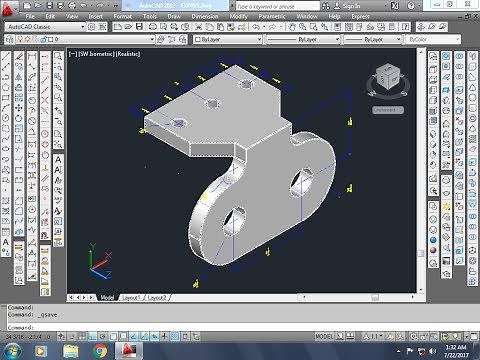480x360 pixels.
Task: Open the Draw menu
Action: pyautogui.click(x=174, y=16)
